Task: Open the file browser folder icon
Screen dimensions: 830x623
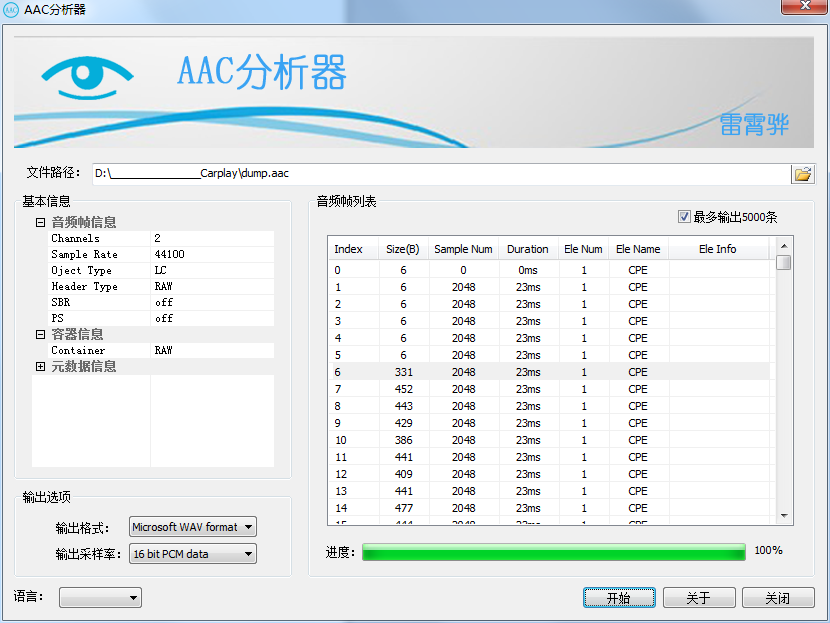Action: [x=804, y=172]
